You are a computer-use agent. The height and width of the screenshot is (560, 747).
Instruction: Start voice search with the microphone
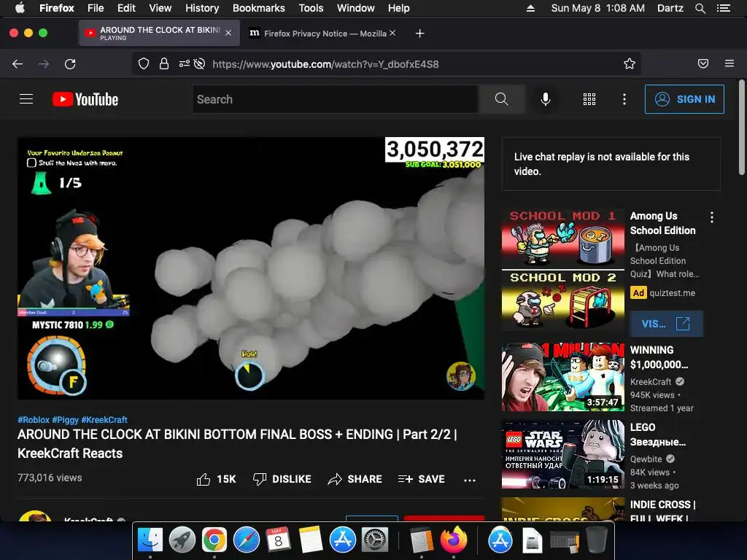(x=546, y=99)
